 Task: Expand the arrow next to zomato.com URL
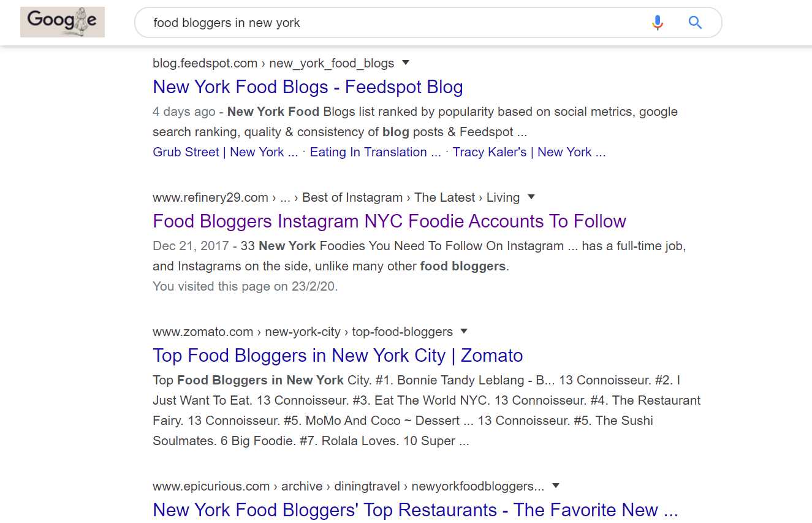click(x=464, y=331)
